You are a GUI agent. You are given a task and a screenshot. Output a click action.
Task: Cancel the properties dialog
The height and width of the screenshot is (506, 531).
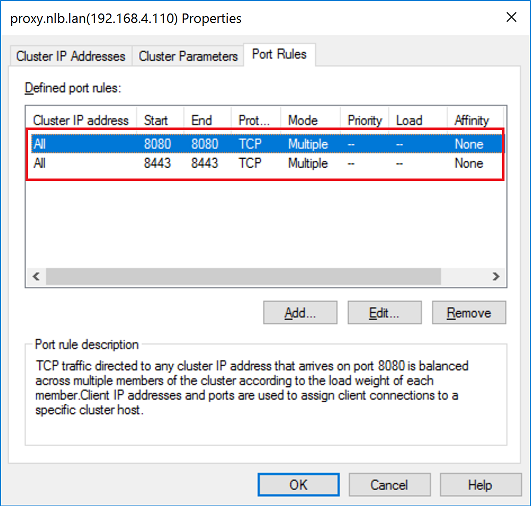click(389, 485)
